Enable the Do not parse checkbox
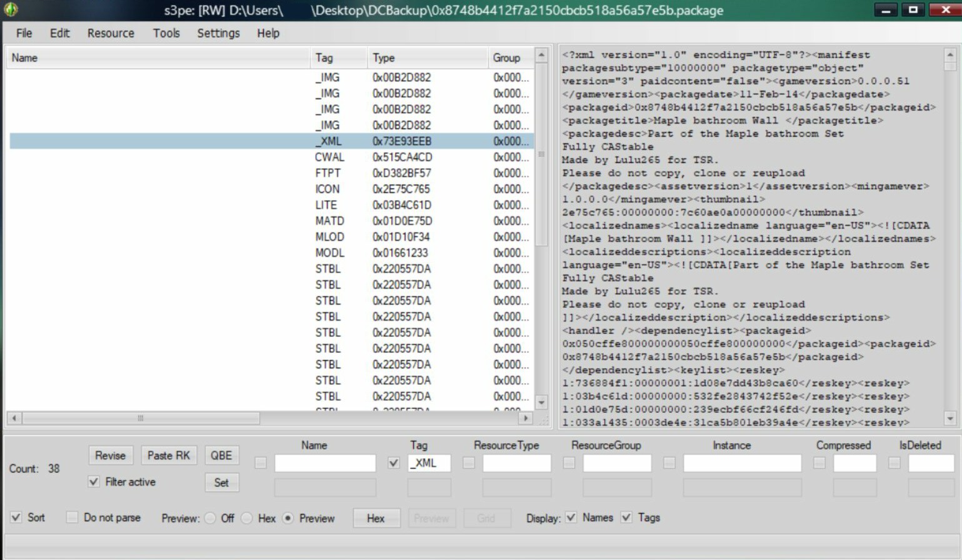962x560 pixels. 72,517
